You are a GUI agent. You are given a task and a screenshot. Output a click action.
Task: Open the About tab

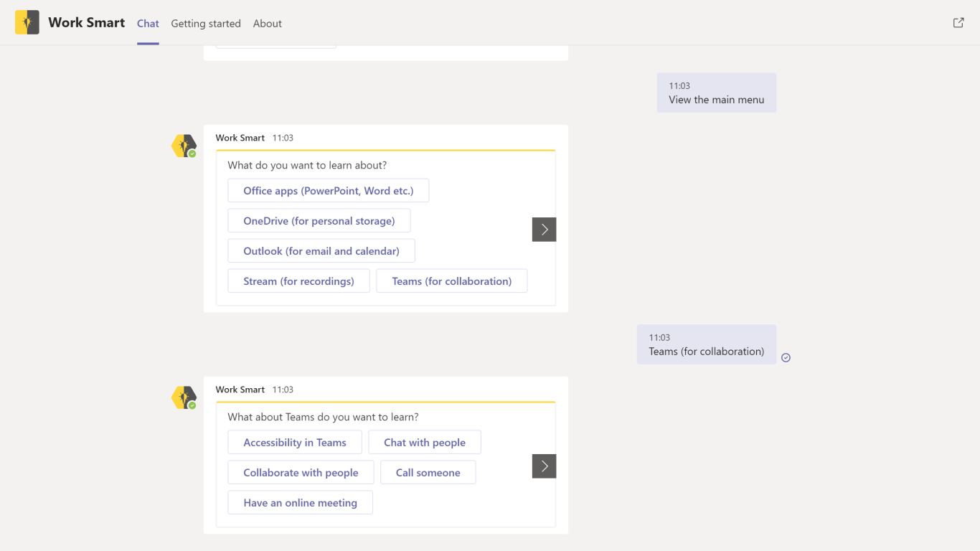[x=268, y=23]
